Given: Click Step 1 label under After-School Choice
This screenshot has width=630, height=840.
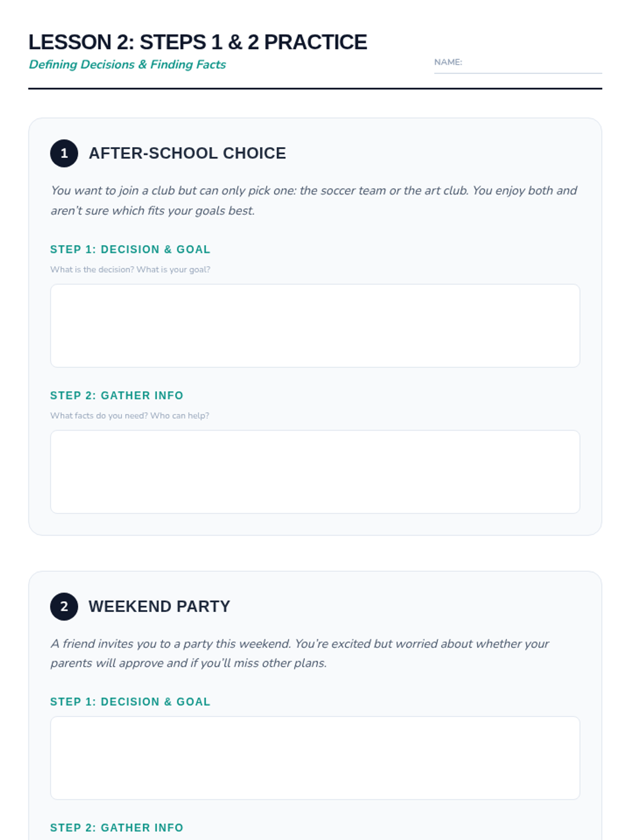Looking at the screenshot, I should click(130, 249).
